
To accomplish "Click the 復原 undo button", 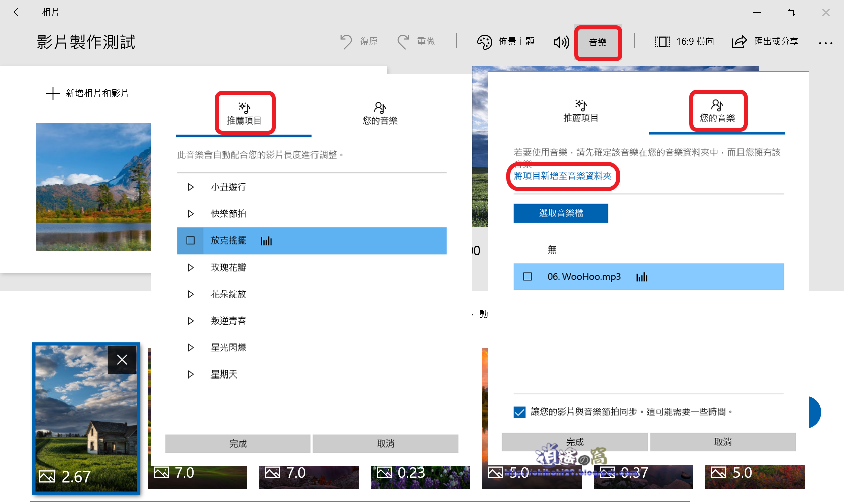I will pos(359,41).
